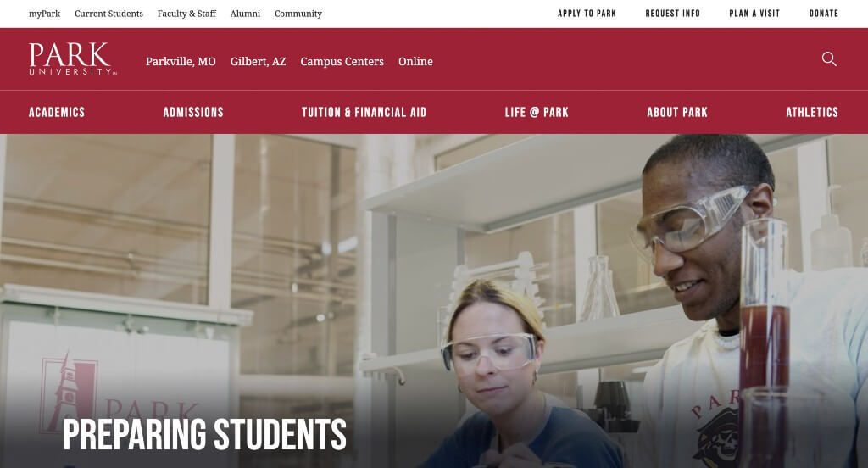Screen dimensions: 868x468
Task: Open Tuition & Financial Aid menu
Action: click(364, 113)
